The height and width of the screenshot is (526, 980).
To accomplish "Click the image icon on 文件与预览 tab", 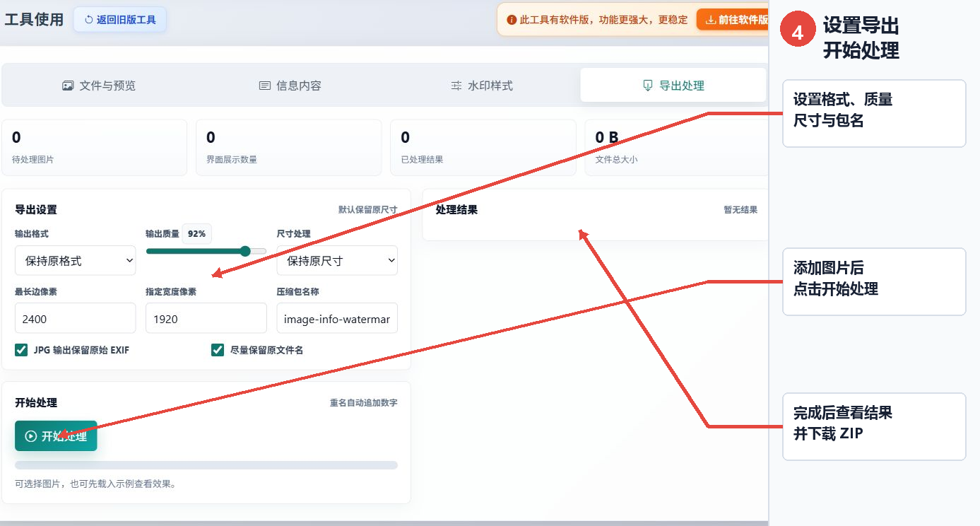I will [68, 86].
